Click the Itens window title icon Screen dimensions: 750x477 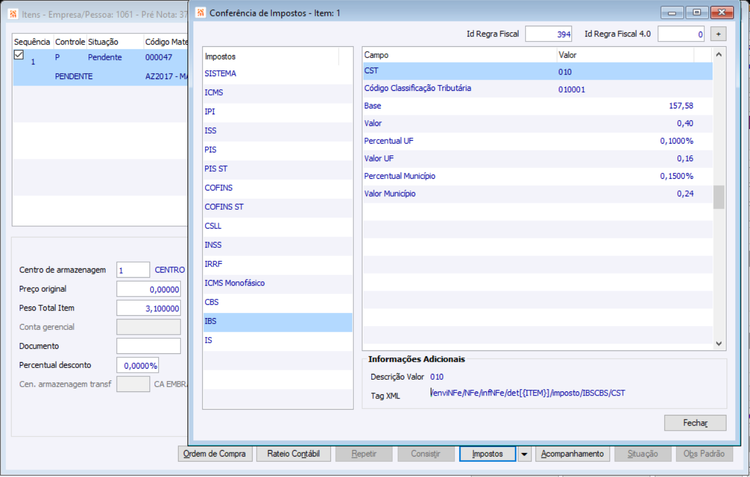(x=13, y=14)
